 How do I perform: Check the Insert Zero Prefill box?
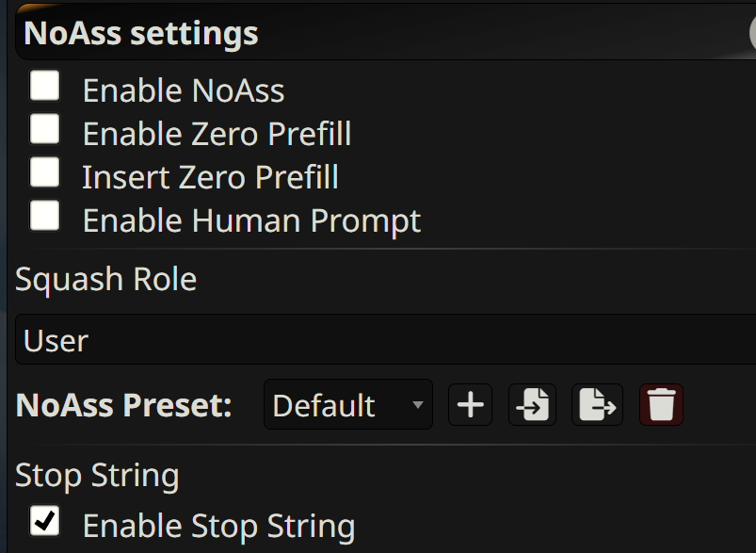44,173
